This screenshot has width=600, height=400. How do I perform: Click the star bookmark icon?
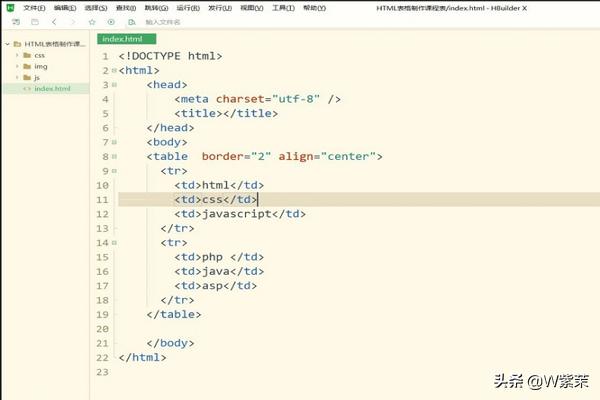pos(92,21)
